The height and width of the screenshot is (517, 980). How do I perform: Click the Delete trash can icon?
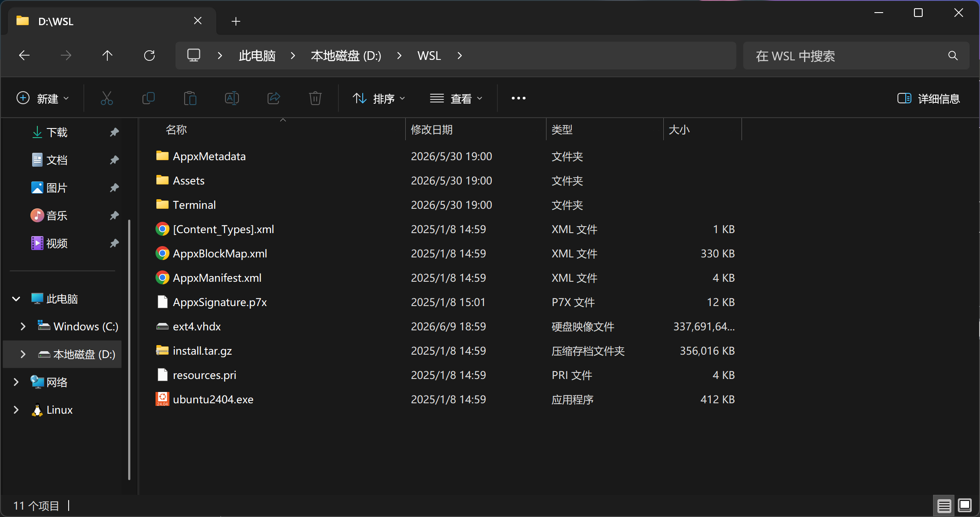point(315,99)
